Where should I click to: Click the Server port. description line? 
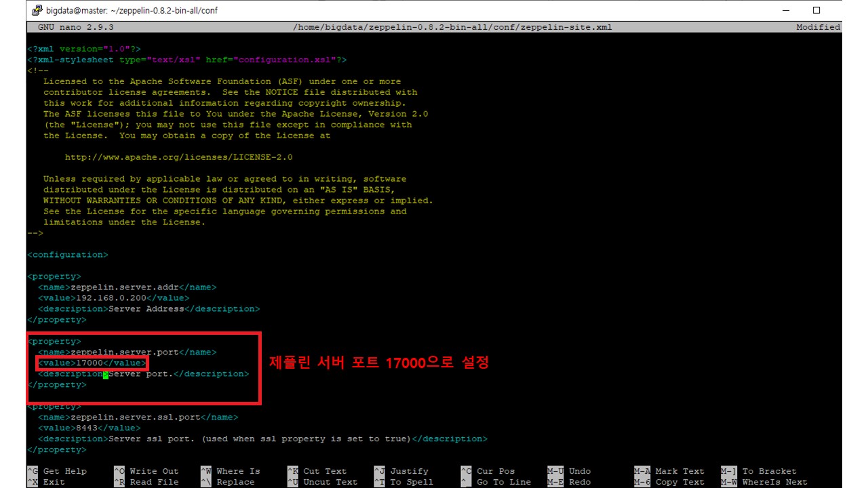(144, 374)
